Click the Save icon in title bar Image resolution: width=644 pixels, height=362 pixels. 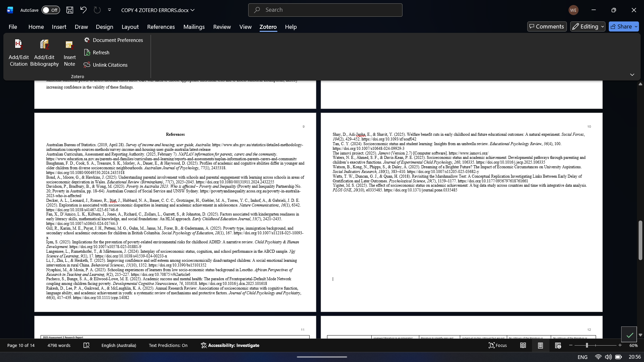point(70,10)
